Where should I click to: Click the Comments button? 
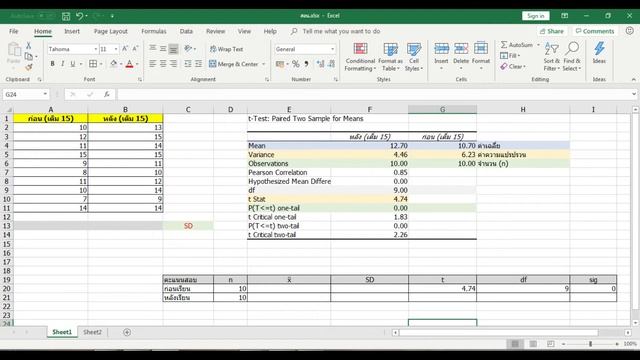tap(595, 31)
